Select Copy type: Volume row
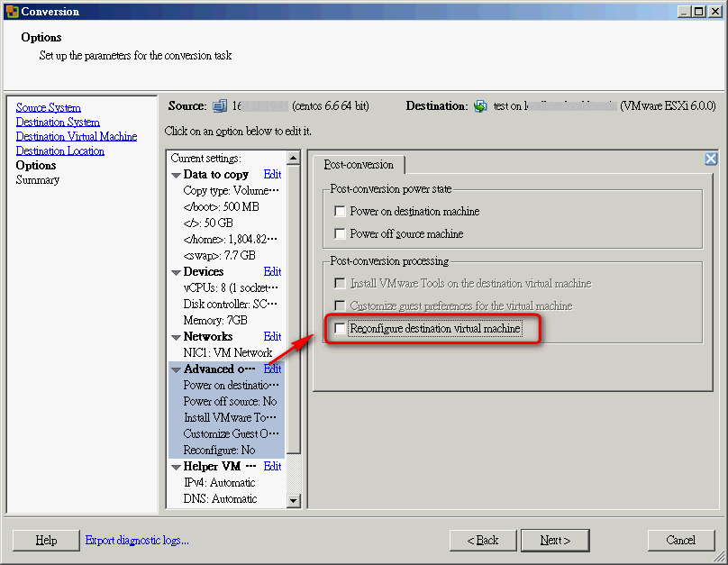This screenshot has height=565, width=728. click(226, 190)
